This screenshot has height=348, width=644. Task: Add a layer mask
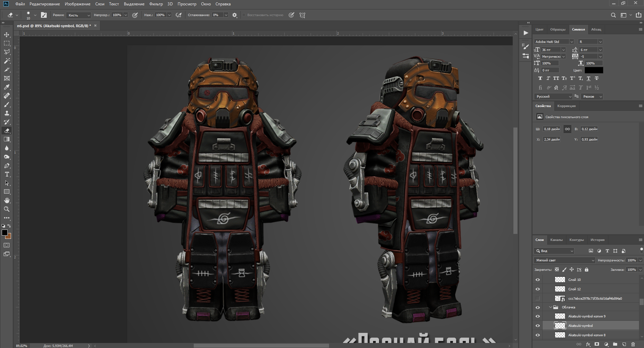597,344
